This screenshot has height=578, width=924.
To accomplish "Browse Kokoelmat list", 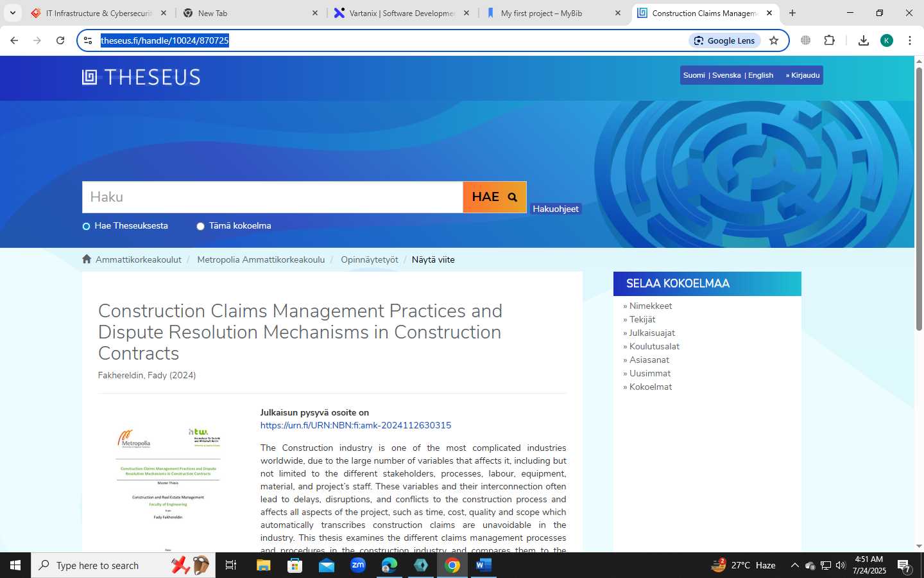I will [651, 387].
